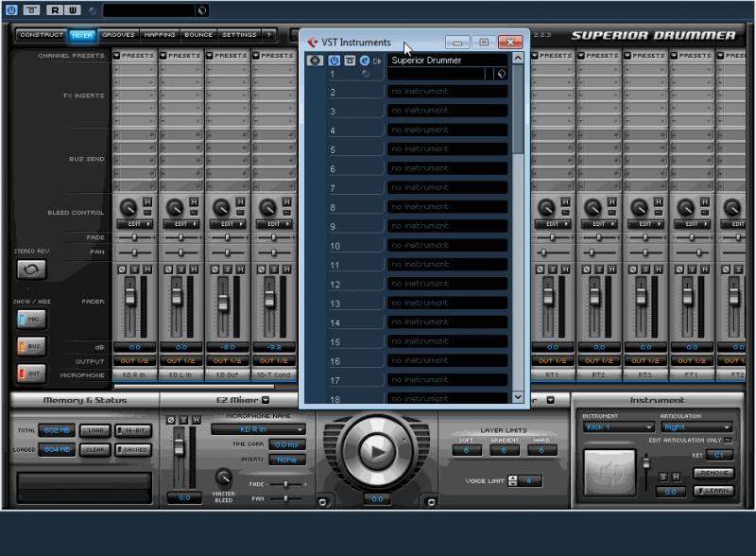The height and width of the screenshot is (556, 756).
Task: Open the help '?' button
Action: click(269, 35)
